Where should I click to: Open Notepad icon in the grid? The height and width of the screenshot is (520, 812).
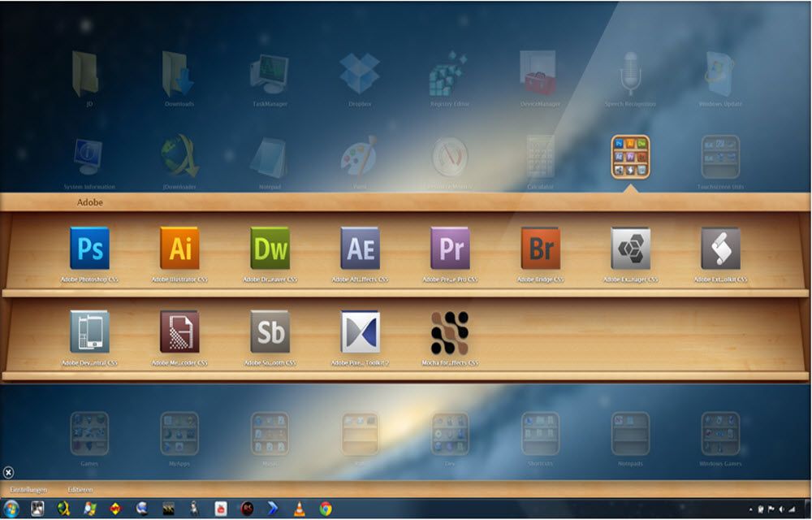click(269, 158)
